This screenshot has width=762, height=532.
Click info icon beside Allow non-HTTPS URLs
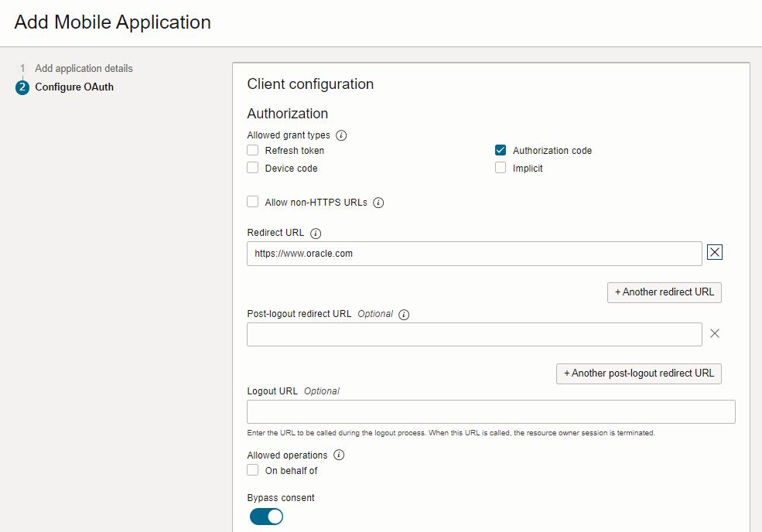coord(378,203)
